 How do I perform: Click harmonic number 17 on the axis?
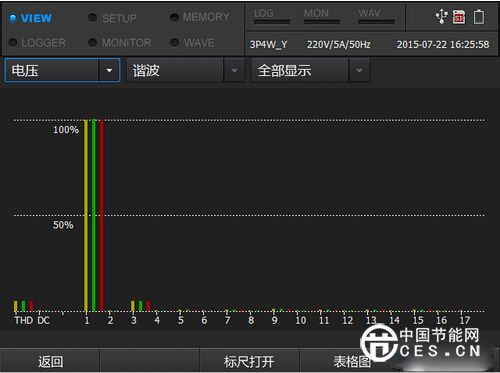[x=464, y=320]
